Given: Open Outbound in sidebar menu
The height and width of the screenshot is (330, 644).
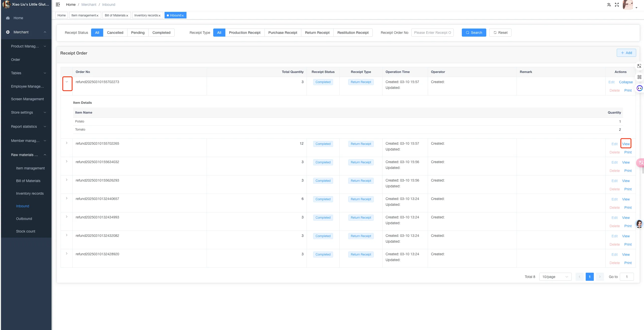Looking at the screenshot, I should pos(24,219).
